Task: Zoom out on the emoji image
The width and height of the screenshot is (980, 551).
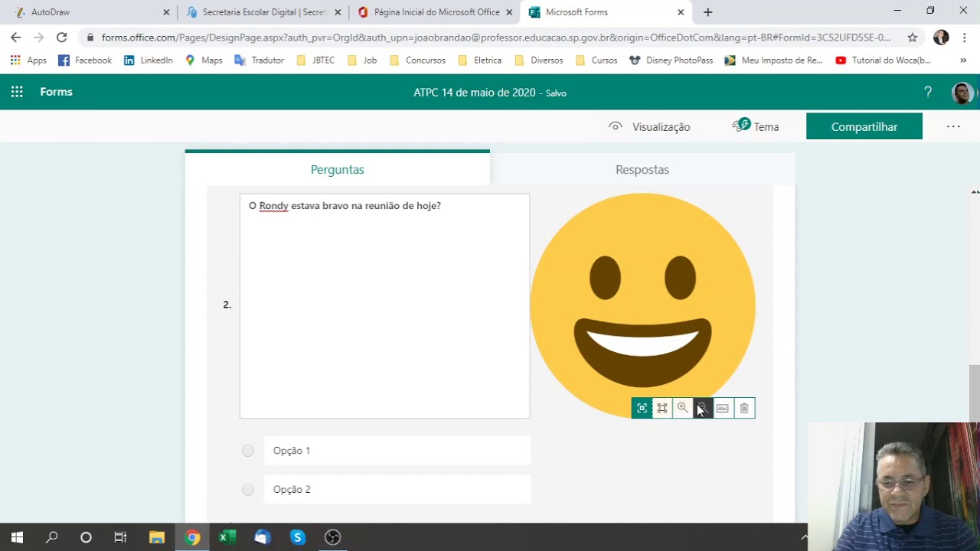Action: (x=702, y=408)
